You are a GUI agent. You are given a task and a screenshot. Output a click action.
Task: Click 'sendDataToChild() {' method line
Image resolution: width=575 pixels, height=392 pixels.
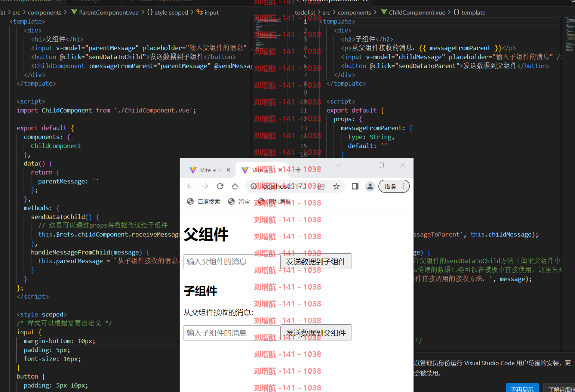(x=65, y=217)
